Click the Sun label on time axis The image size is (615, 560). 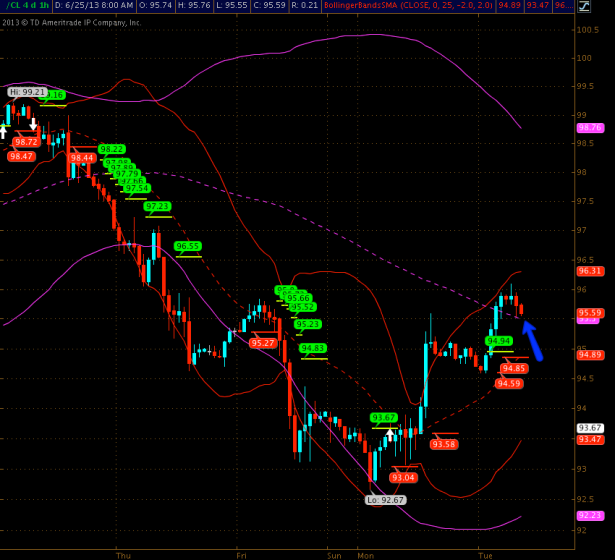(334, 556)
